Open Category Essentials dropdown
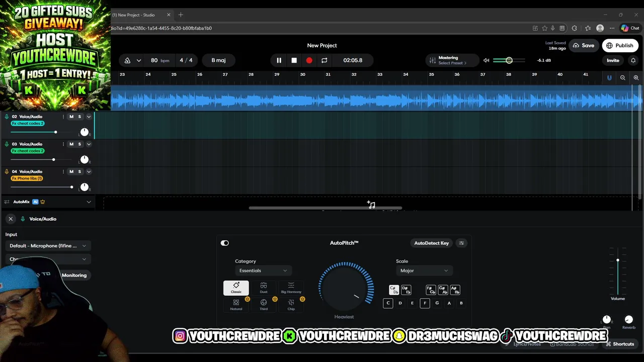This screenshot has height=362, width=644. pyautogui.click(x=263, y=271)
